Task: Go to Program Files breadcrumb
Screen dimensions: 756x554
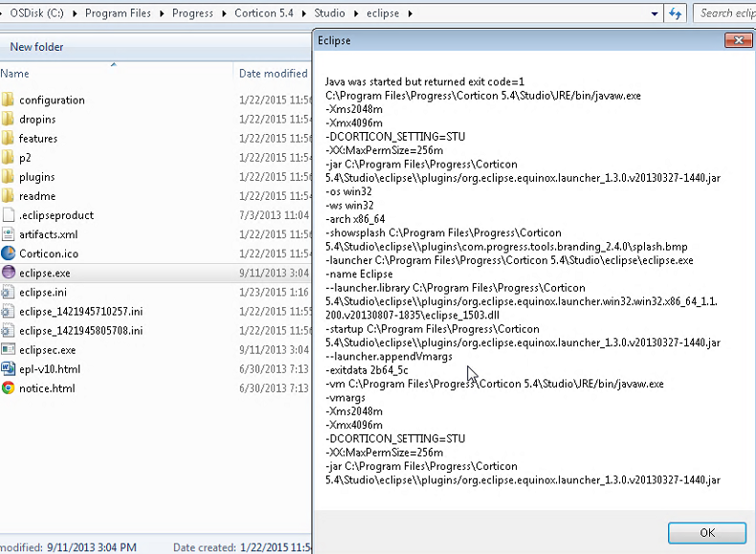Action: (x=118, y=13)
